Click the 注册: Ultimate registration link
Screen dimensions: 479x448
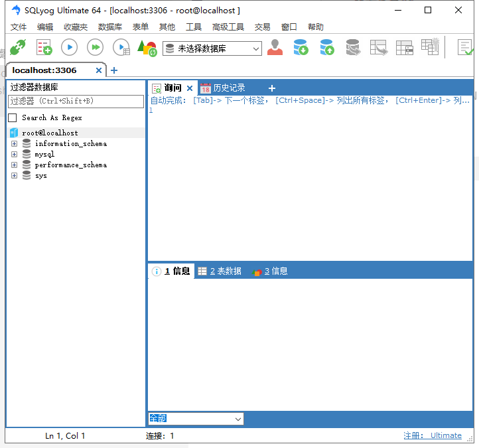(433, 435)
